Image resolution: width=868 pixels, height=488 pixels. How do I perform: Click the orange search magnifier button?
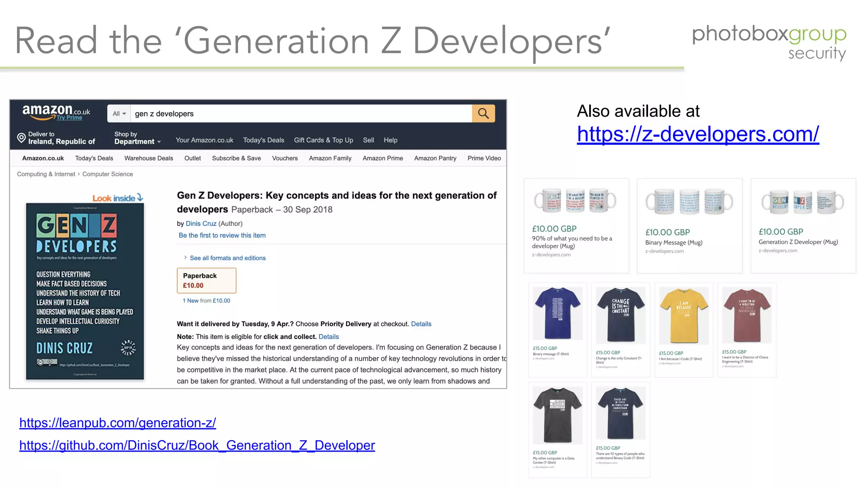[x=483, y=114]
